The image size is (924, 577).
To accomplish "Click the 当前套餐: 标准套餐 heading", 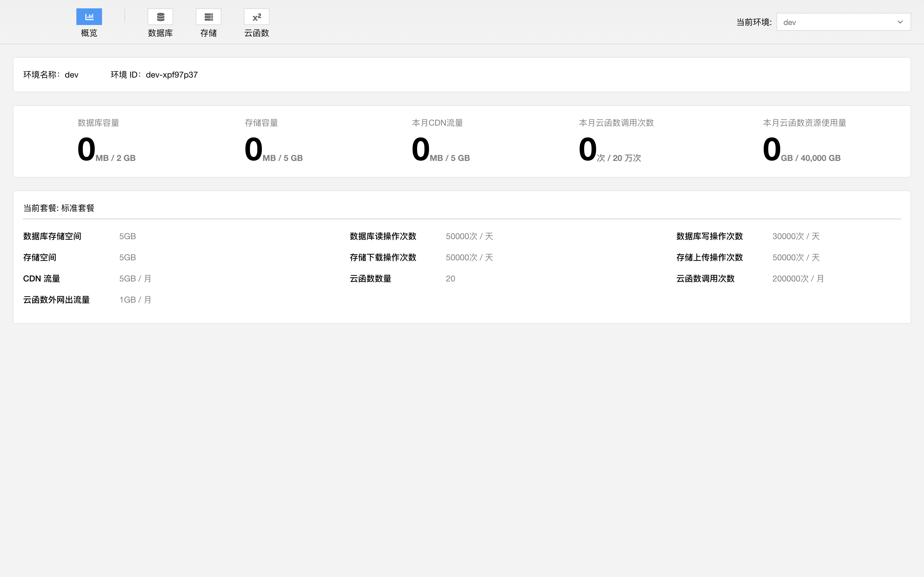I will coord(59,208).
